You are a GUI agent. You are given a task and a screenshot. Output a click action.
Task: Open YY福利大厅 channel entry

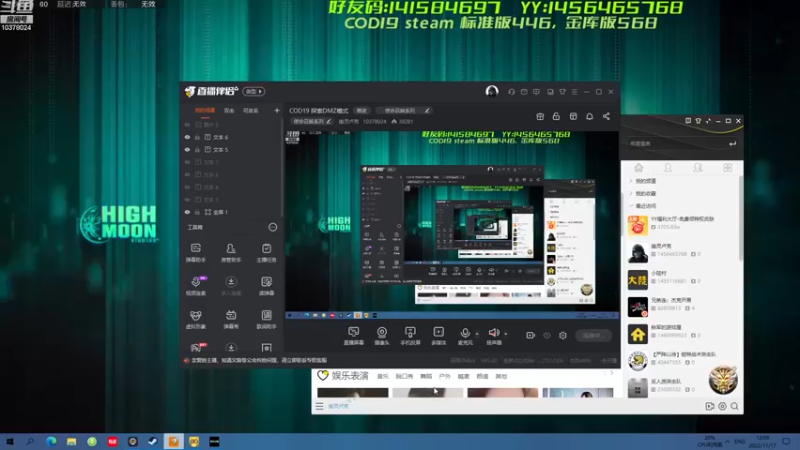[682, 225]
